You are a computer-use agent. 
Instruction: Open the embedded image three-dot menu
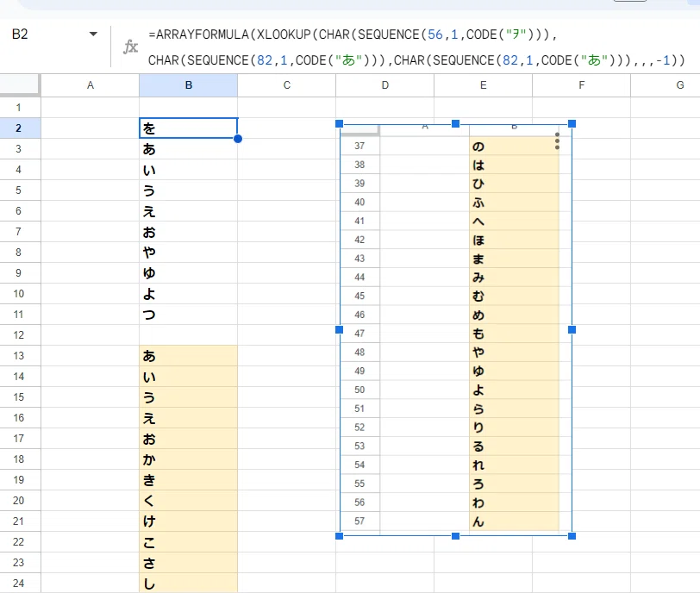coord(557,141)
